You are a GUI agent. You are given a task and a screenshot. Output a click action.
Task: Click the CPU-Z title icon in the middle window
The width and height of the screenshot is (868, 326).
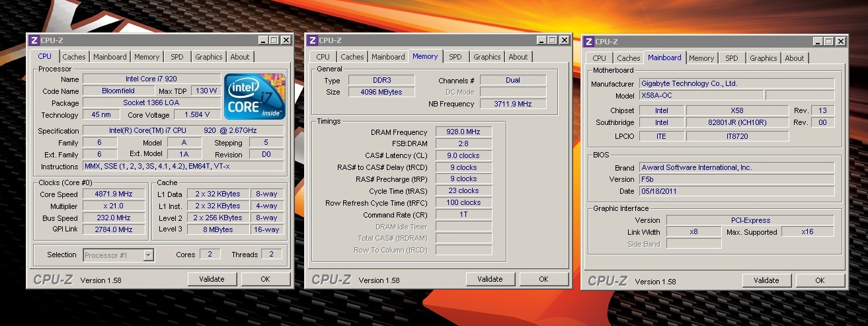point(313,40)
